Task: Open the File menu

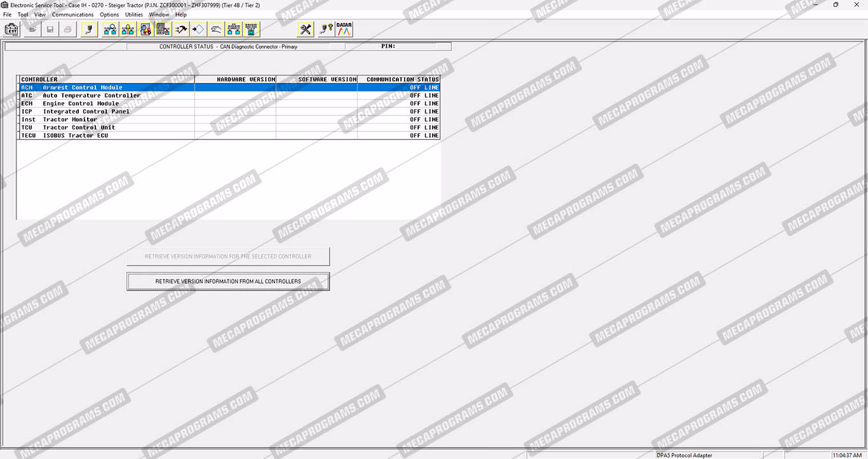Action: click(8, 15)
